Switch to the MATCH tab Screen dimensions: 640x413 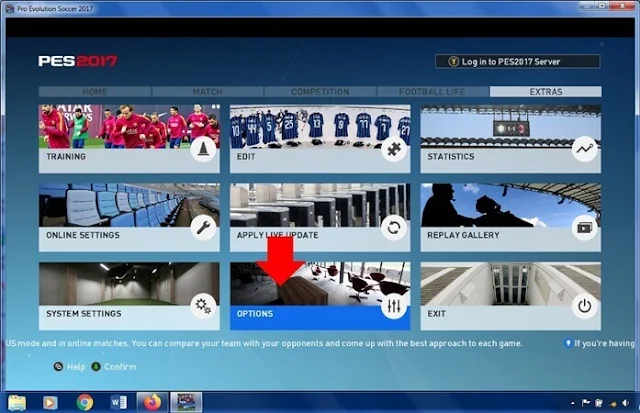pos(207,91)
